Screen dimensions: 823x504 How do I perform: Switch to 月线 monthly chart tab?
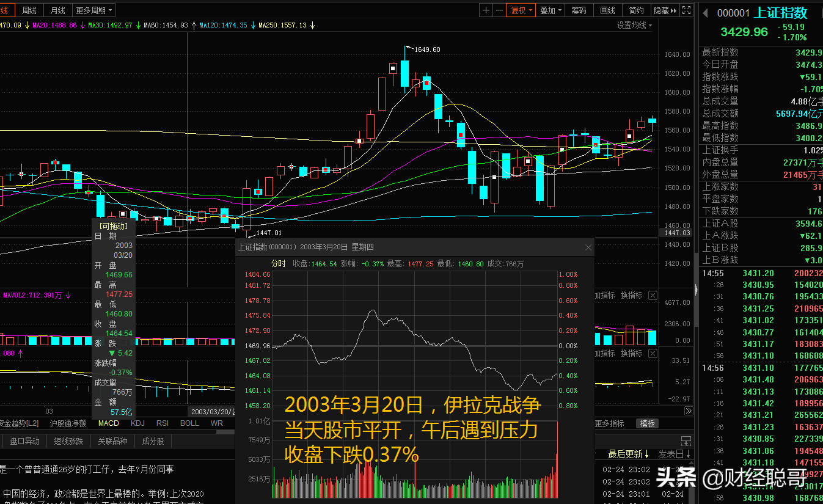pos(58,10)
